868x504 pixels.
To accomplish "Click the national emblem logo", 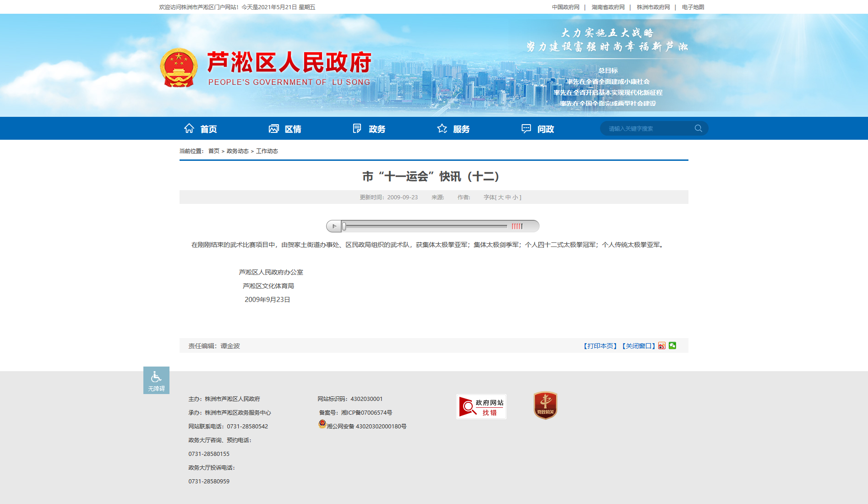I will (x=179, y=68).
